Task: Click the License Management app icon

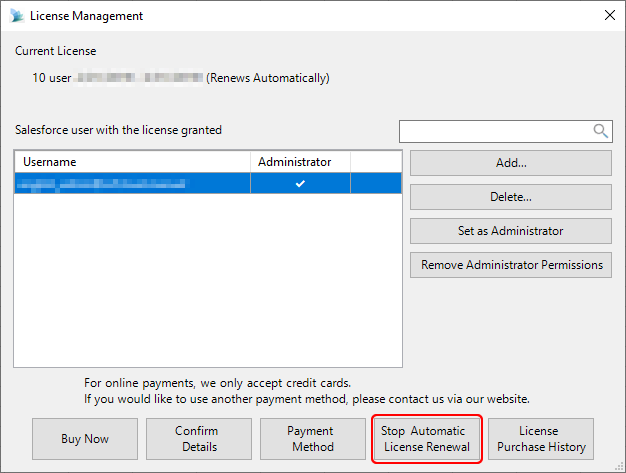Action: pyautogui.click(x=17, y=16)
